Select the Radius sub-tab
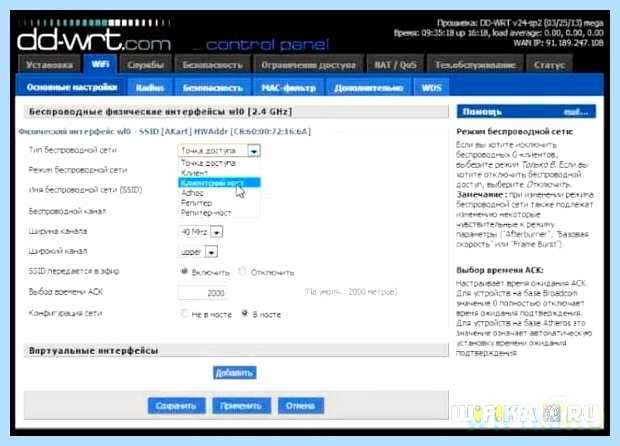Image resolution: width=620 pixels, height=446 pixels. pyautogui.click(x=150, y=88)
